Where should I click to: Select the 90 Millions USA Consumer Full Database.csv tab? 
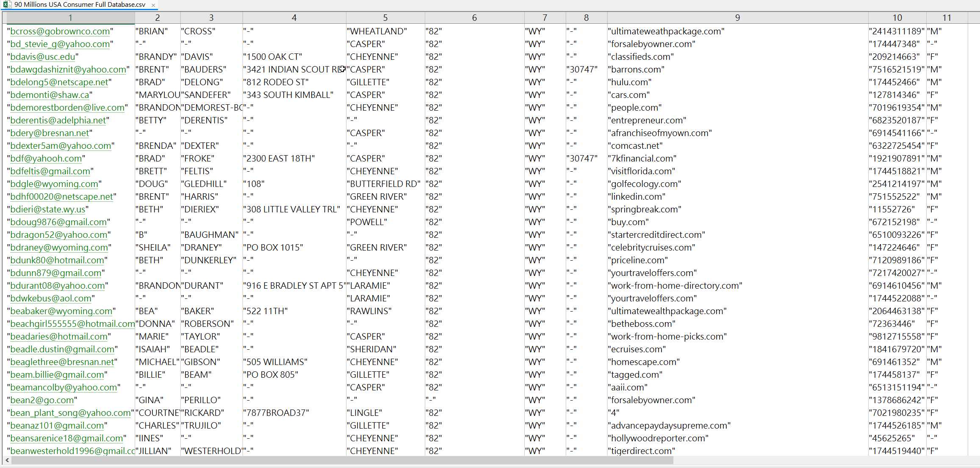(80, 5)
